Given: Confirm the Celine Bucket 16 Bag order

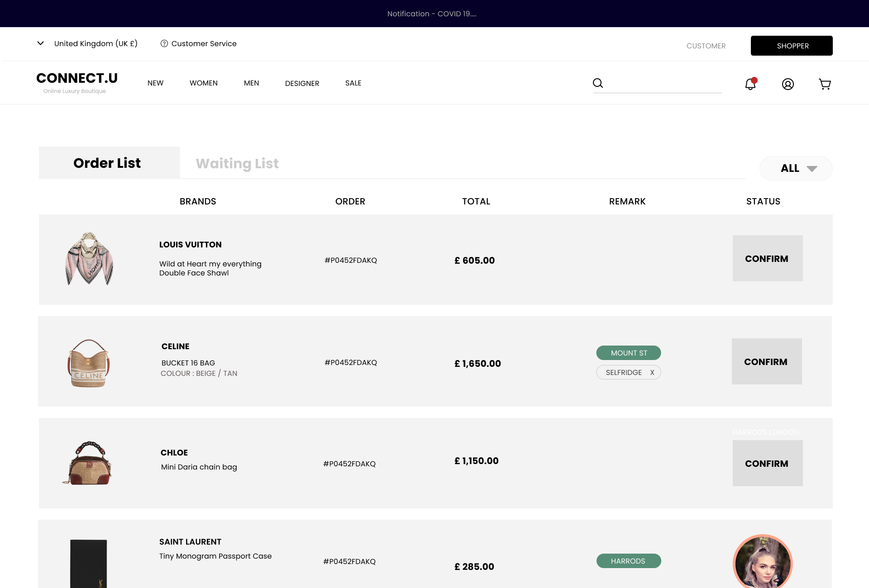Looking at the screenshot, I should click(x=767, y=361).
